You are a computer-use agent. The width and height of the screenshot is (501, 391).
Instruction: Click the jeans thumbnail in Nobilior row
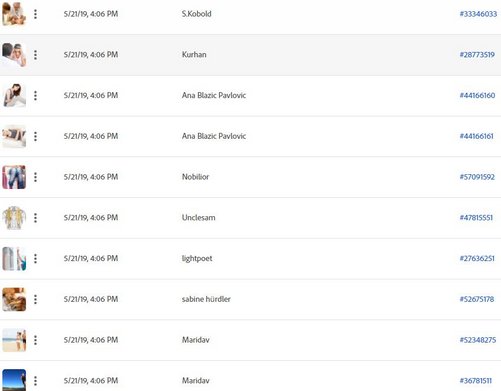(14, 177)
